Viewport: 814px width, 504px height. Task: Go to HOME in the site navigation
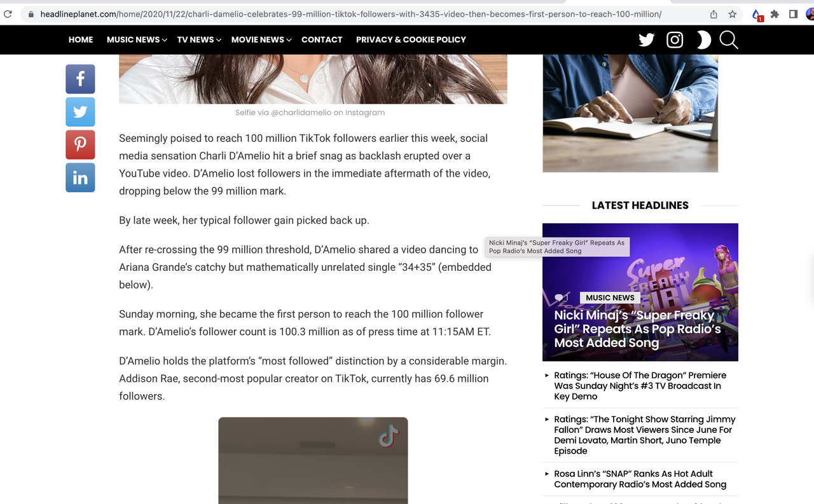tap(81, 39)
